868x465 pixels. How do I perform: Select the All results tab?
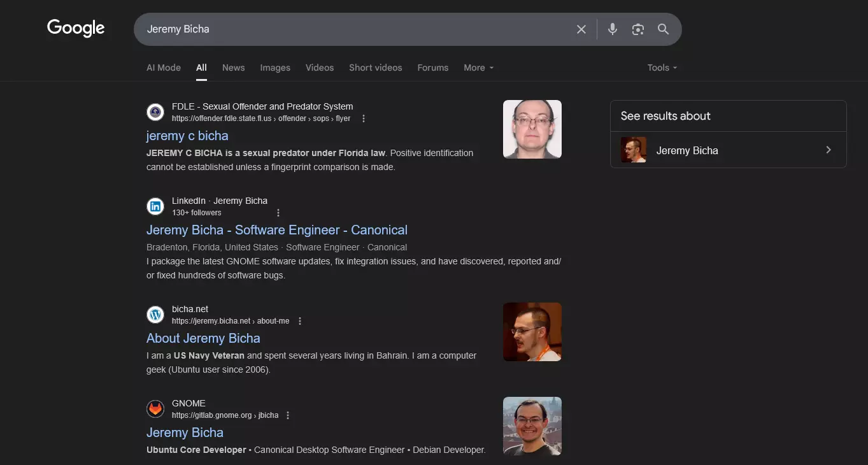201,68
